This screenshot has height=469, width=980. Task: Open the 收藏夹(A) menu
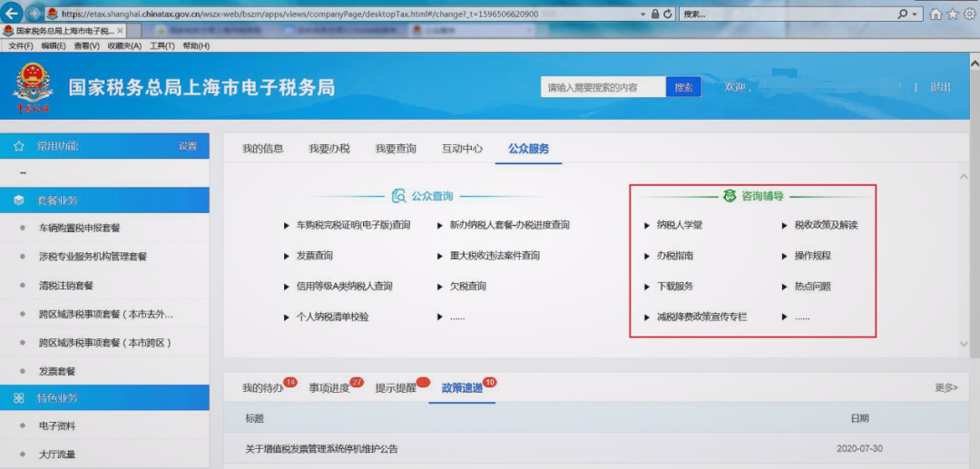(x=125, y=45)
